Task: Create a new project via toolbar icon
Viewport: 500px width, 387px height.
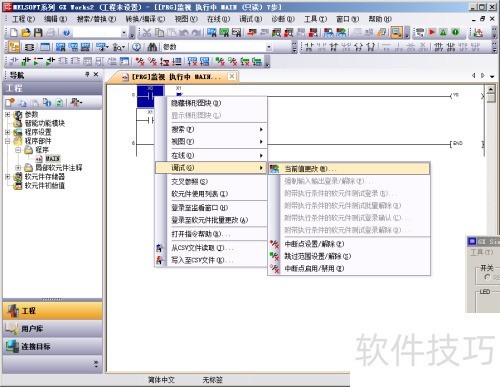Action: (x=14, y=33)
